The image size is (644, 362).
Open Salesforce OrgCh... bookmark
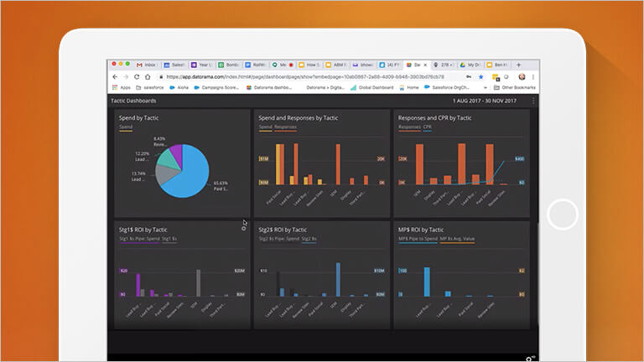coord(447,87)
